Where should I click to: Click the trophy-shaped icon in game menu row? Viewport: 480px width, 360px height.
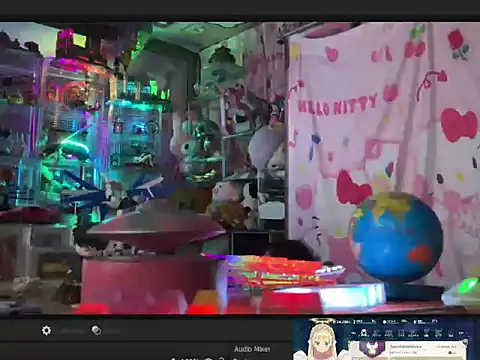tap(427, 333)
